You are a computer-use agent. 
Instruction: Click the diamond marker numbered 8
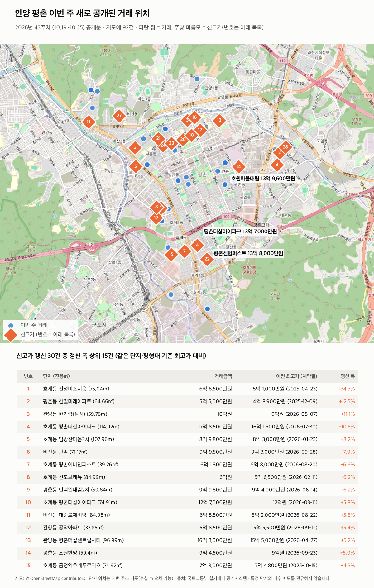point(156,207)
